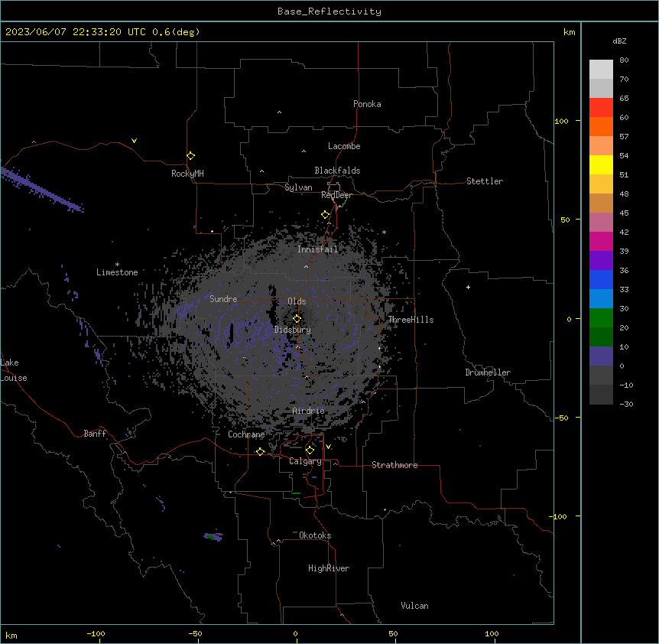Click the Blackfalds city label

(x=337, y=171)
